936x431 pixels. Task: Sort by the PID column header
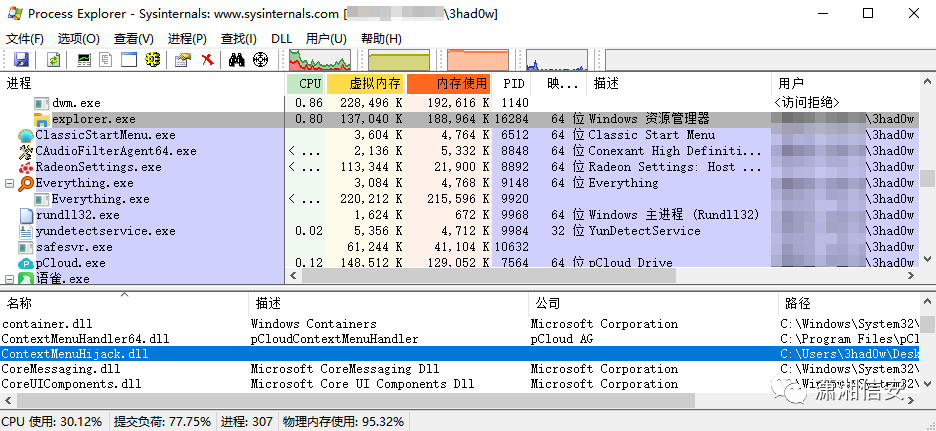click(511, 84)
